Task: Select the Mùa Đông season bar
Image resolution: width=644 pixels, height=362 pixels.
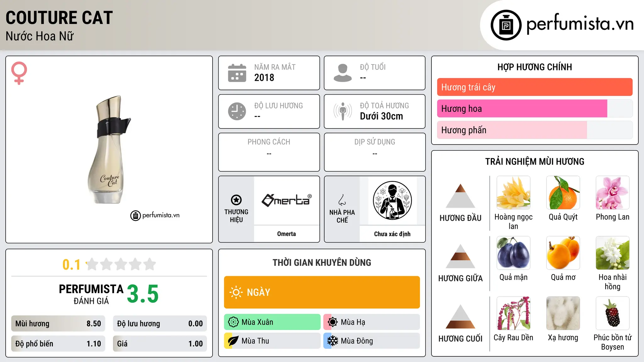Action: click(371, 341)
